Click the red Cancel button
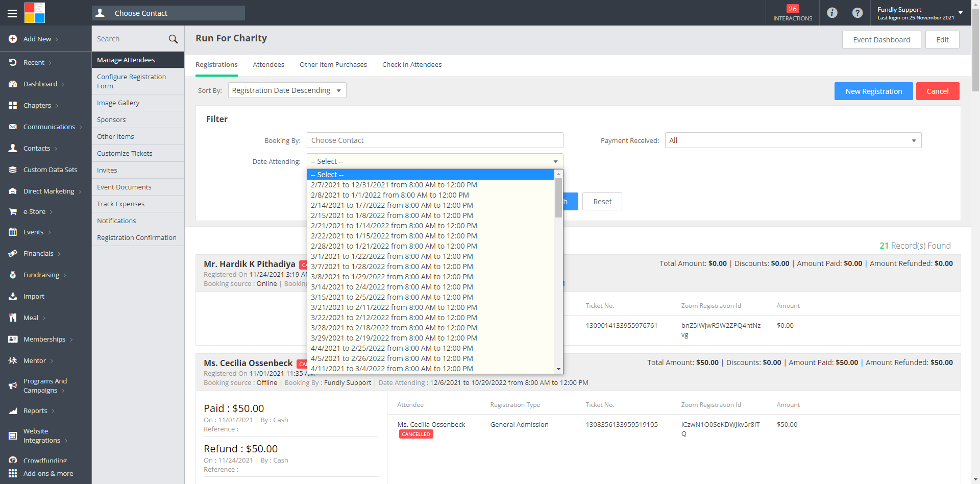The height and width of the screenshot is (484, 980). click(938, 91)
